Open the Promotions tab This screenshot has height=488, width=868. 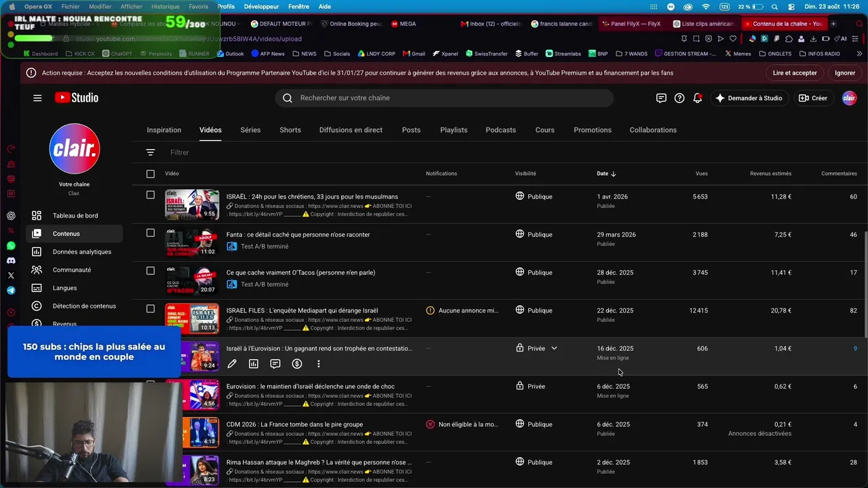[593, 130]
